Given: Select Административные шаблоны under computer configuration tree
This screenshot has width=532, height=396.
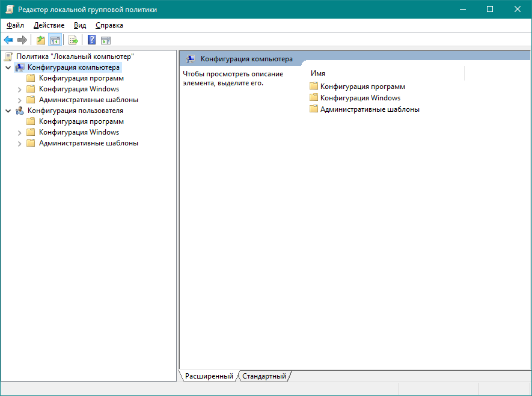Looking at the screenshot, I should (88, 100).
